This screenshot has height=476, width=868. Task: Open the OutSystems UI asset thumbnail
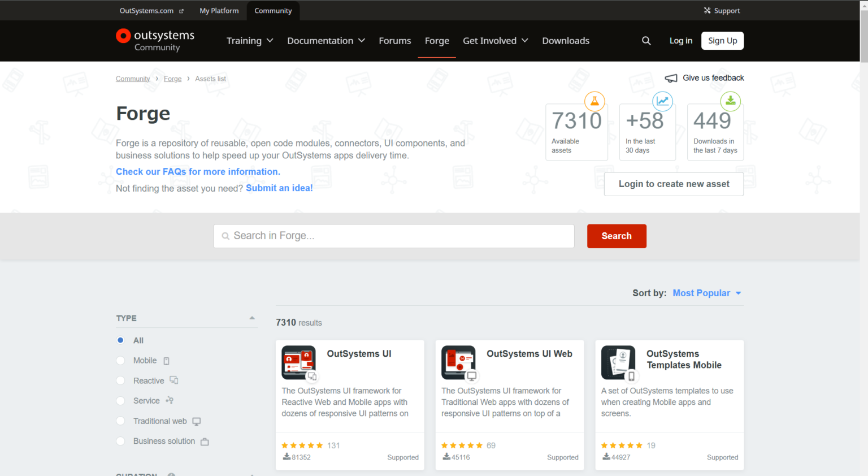(298, 362)
